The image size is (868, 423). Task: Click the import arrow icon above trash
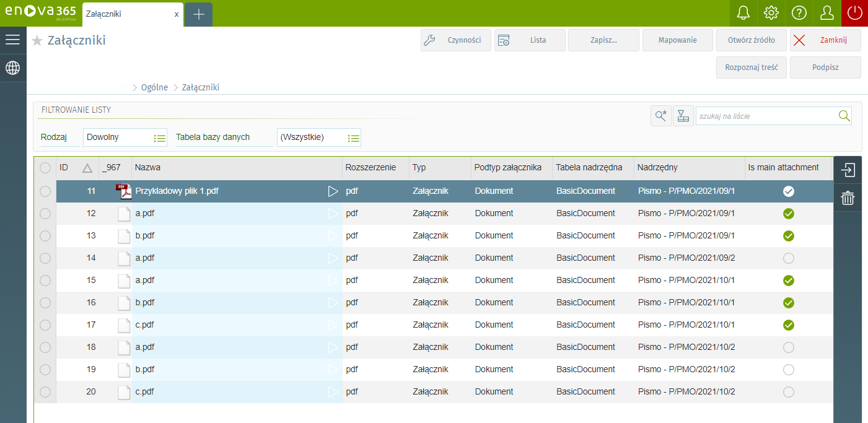click(x=848, y=170)
